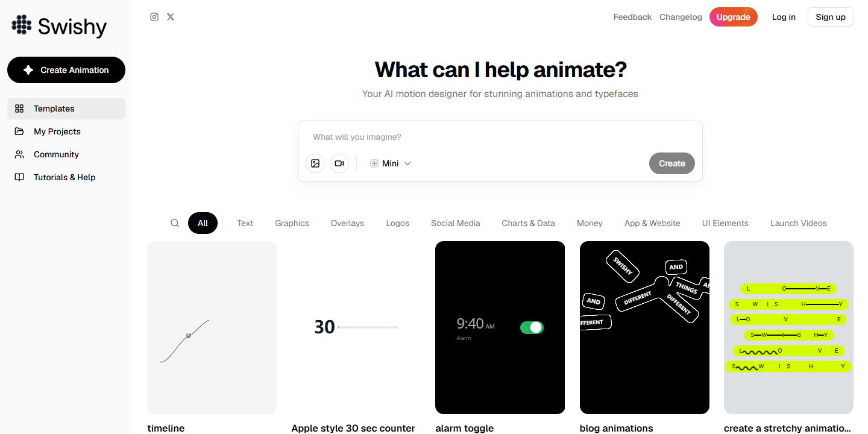
Task: Open the X social icon link
Action: tap(171, 17)
